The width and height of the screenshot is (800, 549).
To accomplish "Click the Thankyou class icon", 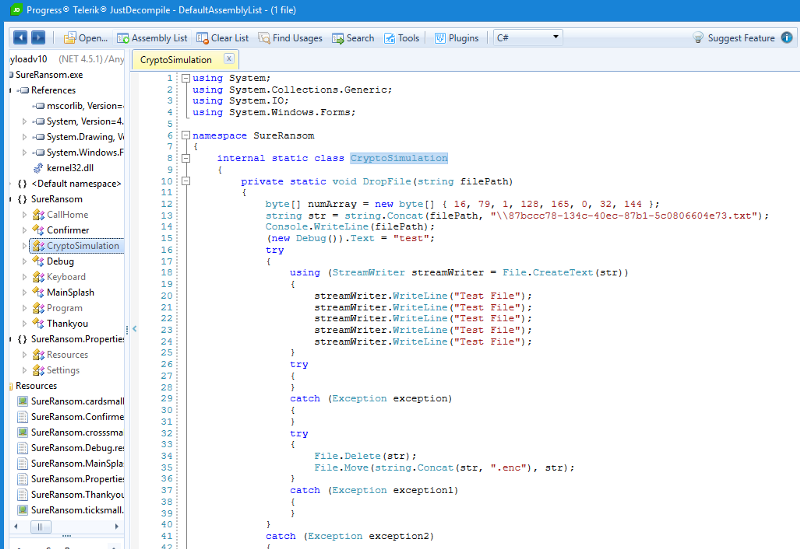I will tap(38, 323).
